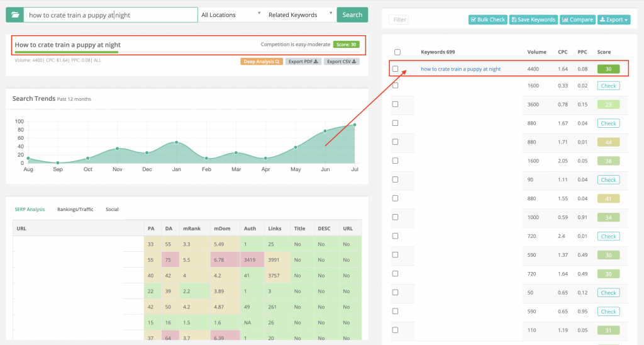Sort keywords by the PPC column header
644x345 pixels.
[x=582, y=52]
